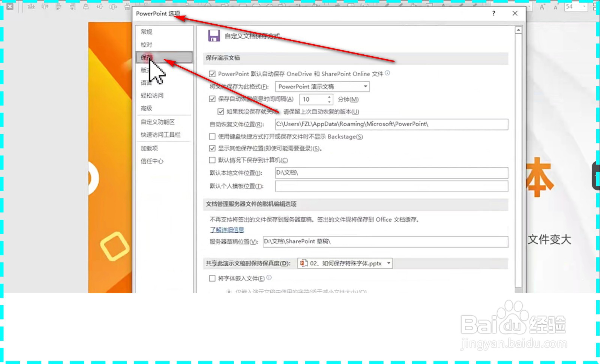This screenshot has height=364, width=600.
Task: Open the 如何保存特殊字体.pptx presentation dropdown
Action: 345,264
